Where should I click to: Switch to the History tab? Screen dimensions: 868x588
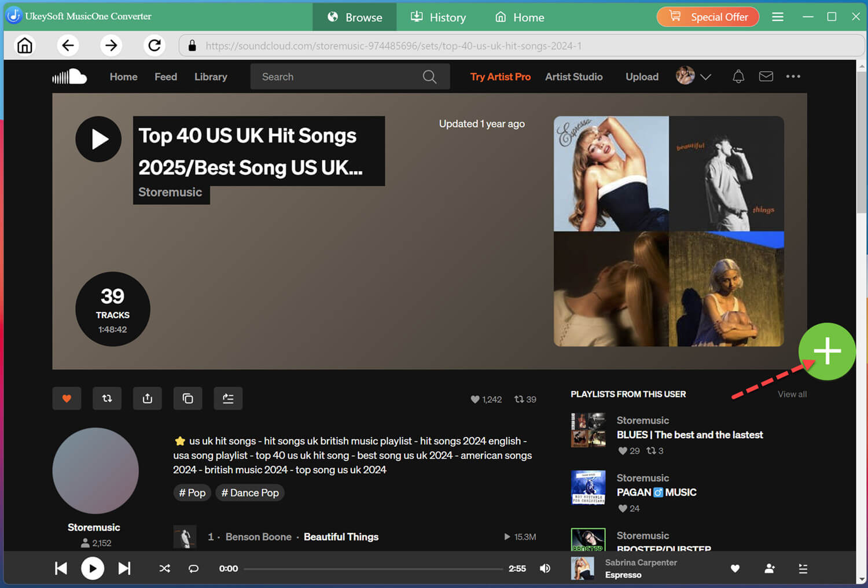(438, 17)
